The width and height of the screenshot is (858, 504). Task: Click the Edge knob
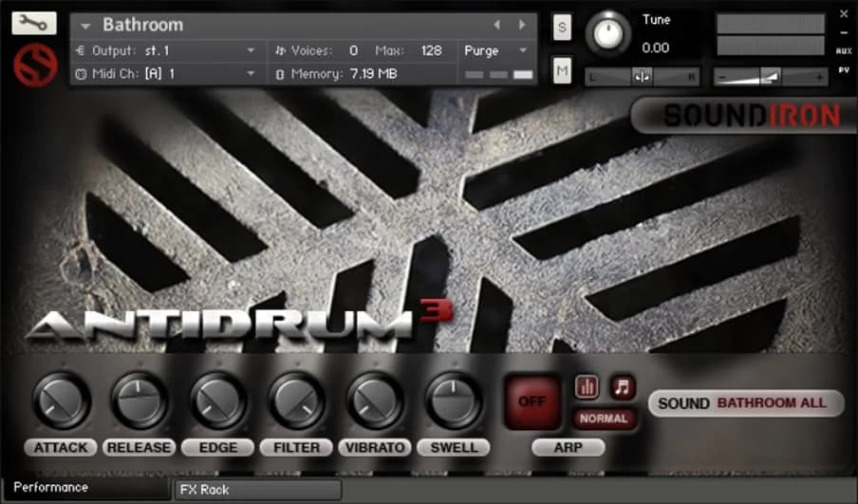coord(218,401)
